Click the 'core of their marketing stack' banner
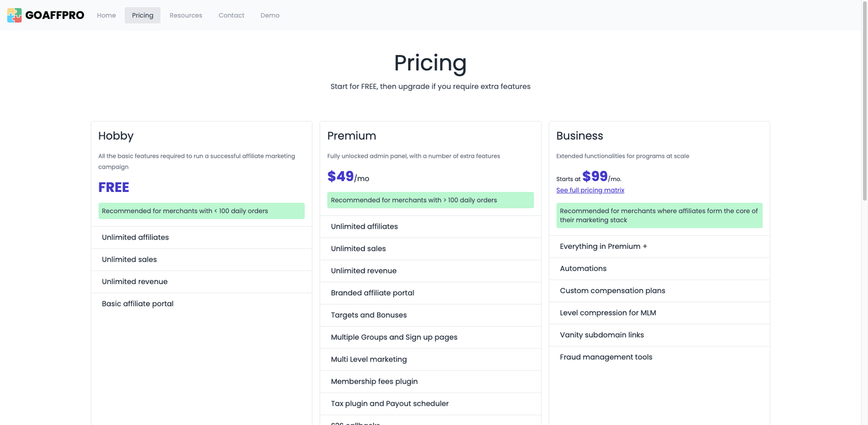This screenshot has height=425, width=868. tap(659, 216)
